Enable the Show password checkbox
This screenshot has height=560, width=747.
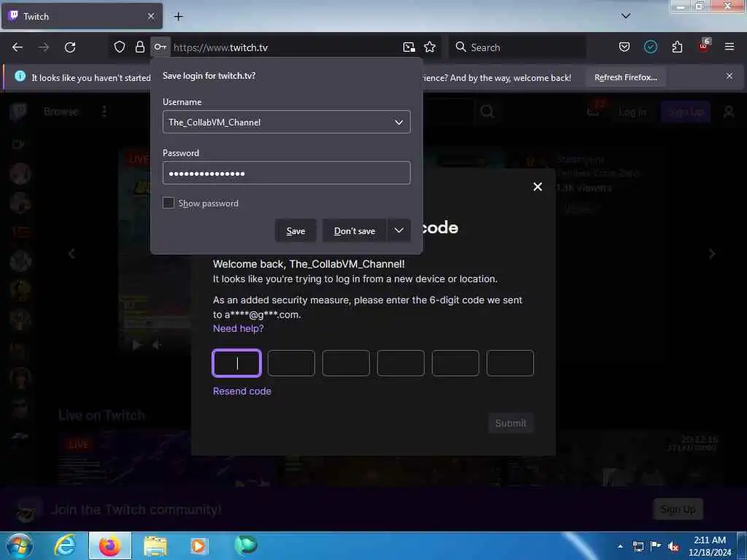coord(169,203)
